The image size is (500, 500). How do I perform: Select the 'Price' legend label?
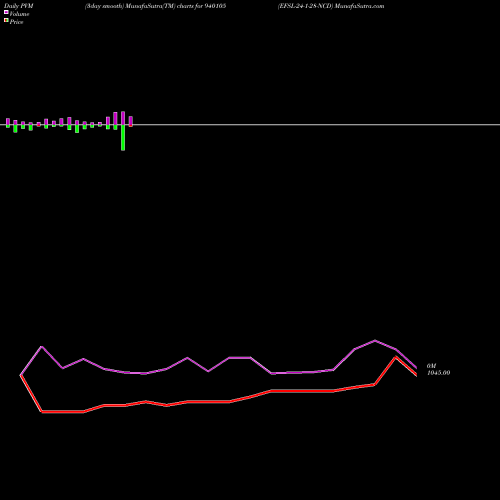point(16,22)
